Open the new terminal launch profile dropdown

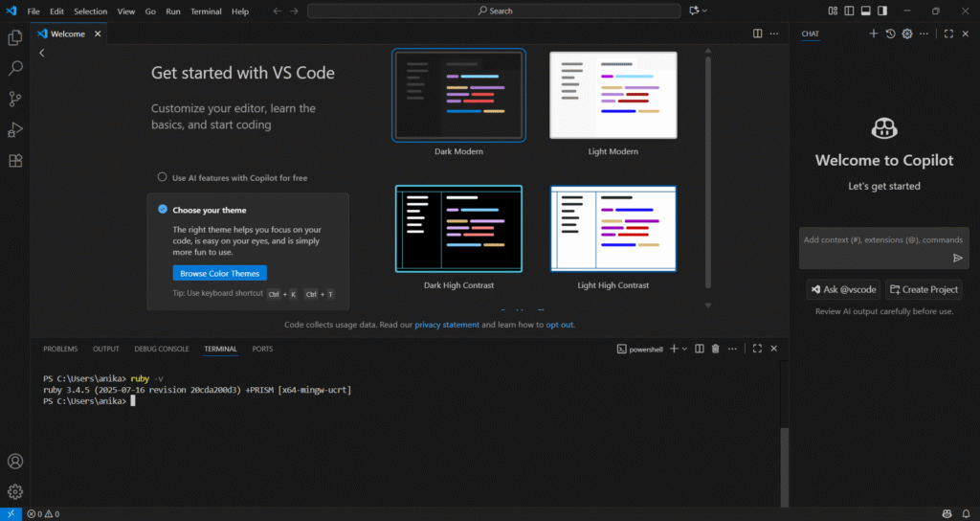[x=685, y=350]
